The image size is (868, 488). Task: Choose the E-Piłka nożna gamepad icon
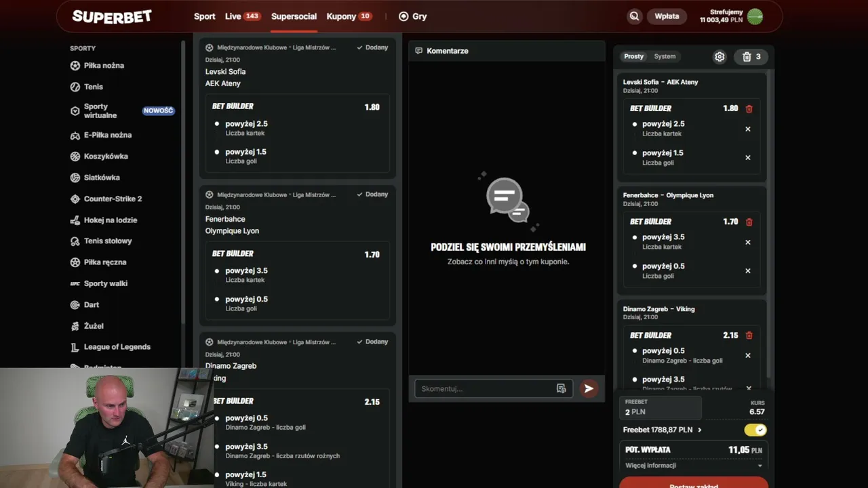pos(75,135)
